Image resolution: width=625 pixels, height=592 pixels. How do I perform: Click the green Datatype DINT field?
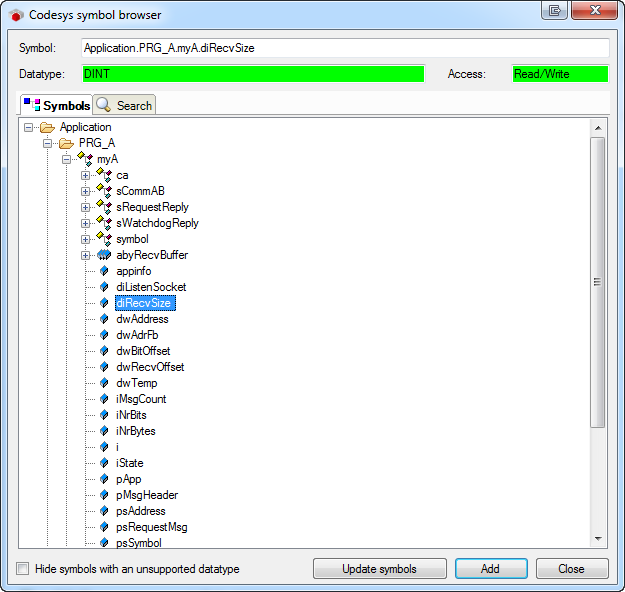pyautogui.click(x=254, y=74)
